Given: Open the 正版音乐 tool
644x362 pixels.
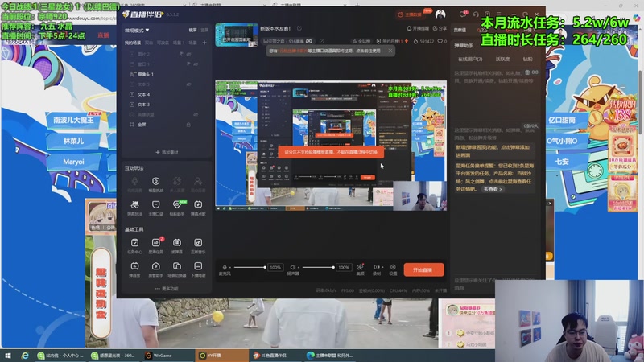Looking at the screenshot, I should pyautogui.click(x=198, y=246).
